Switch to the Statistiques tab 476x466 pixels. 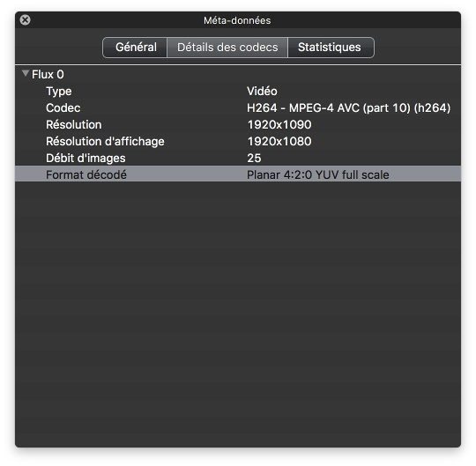point(331,48)
